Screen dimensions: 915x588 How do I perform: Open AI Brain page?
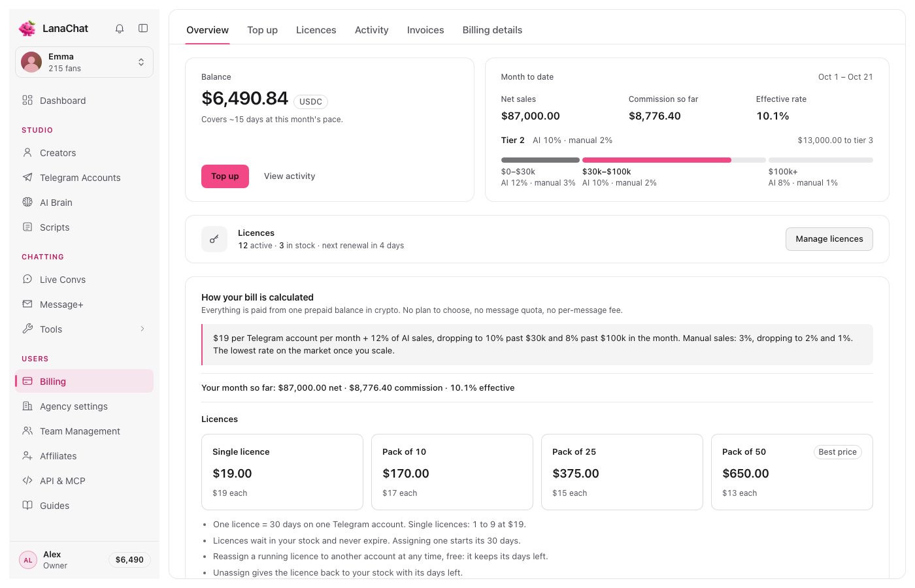84,202
